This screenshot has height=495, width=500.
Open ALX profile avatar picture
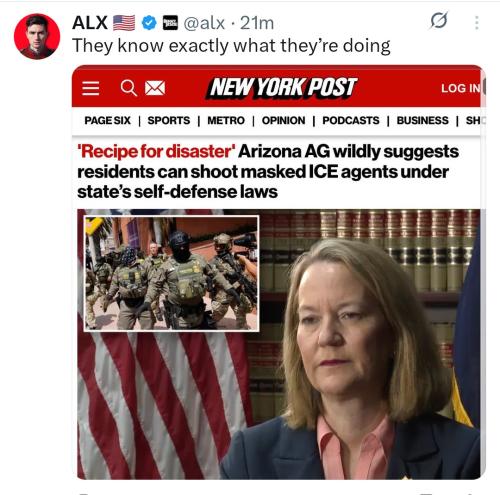point(37,36)
